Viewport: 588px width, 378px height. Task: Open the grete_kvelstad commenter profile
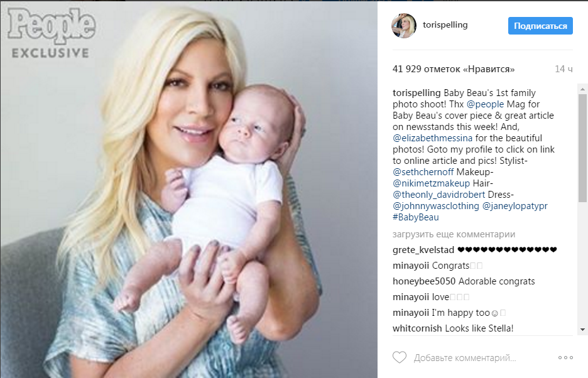pyautogui.click(x=423, y=250)
